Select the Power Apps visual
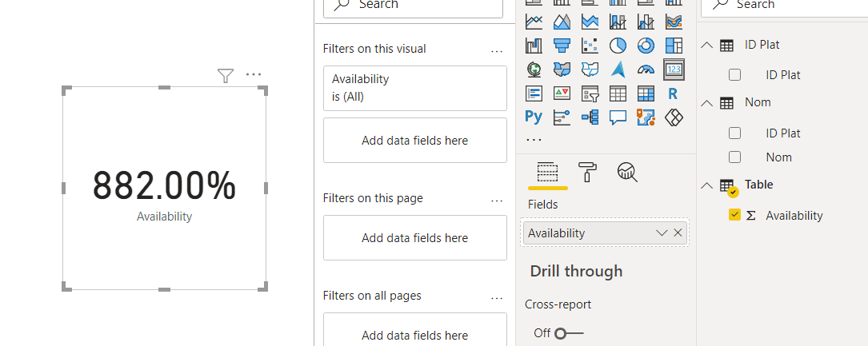 pyautogui.click(x=674, y=117)
